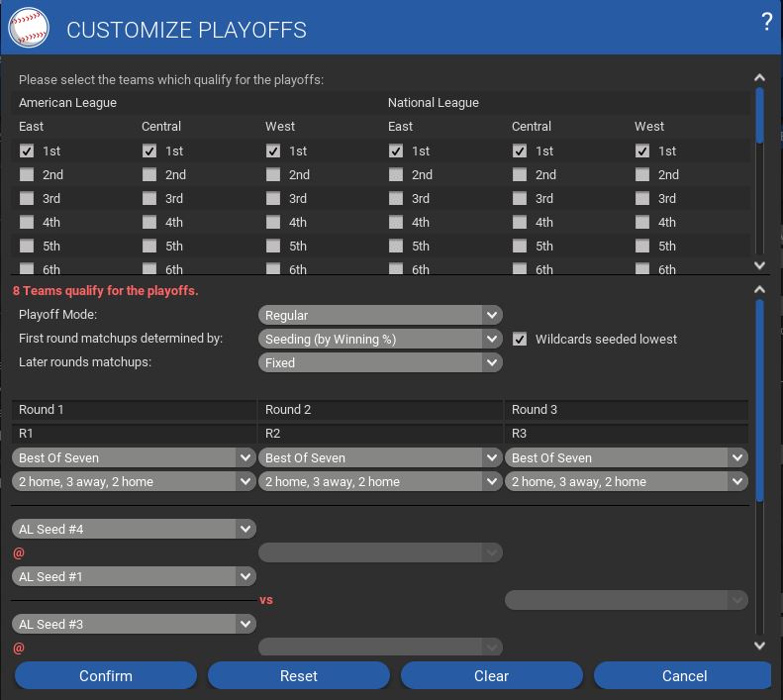Image resolution: width=783 pixels, height=700 pixels.
Task: Open the AL Seed #4 dropdown
Action: tap(134, 529)
